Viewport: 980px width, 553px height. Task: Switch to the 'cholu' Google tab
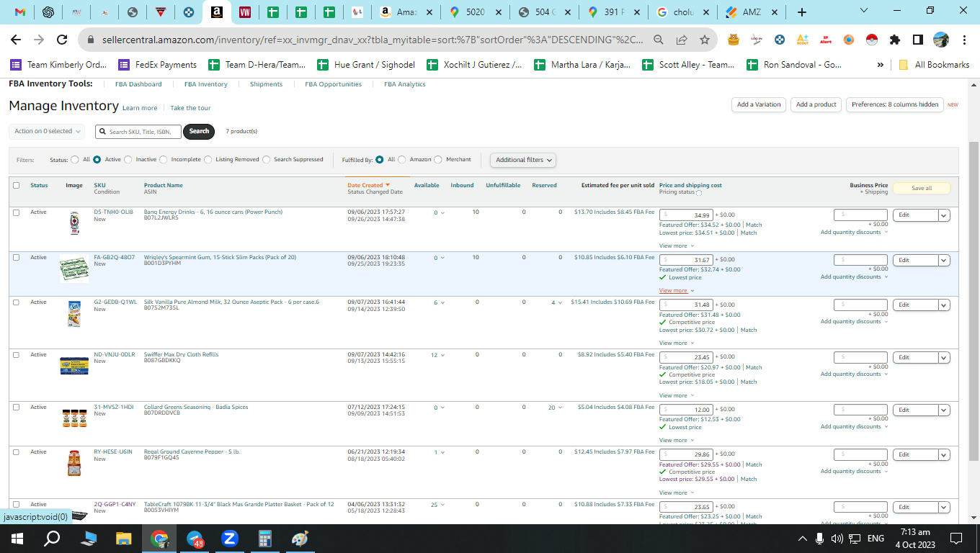pos(682,12)
